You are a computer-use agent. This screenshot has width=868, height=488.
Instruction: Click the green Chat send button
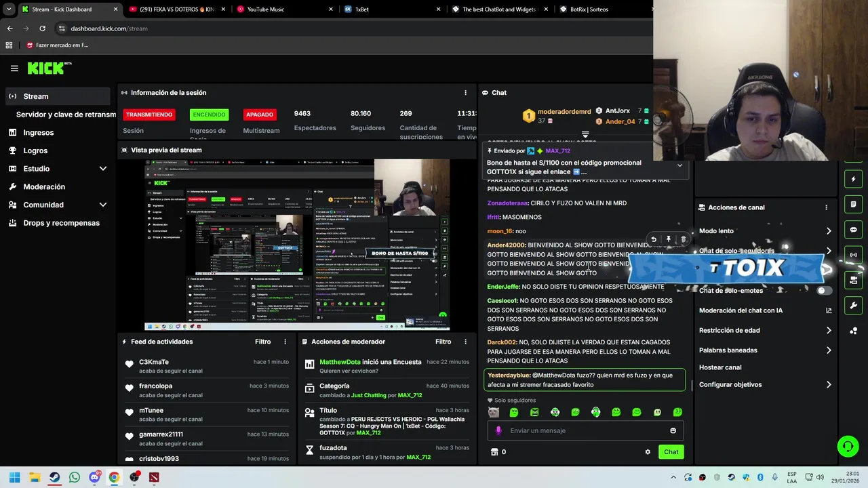[x=671, y=452]
